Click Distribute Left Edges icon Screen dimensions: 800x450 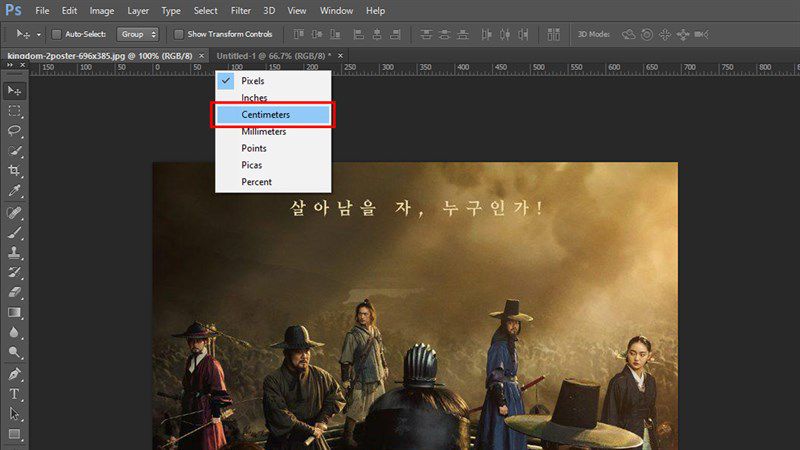tap(487, 34)
